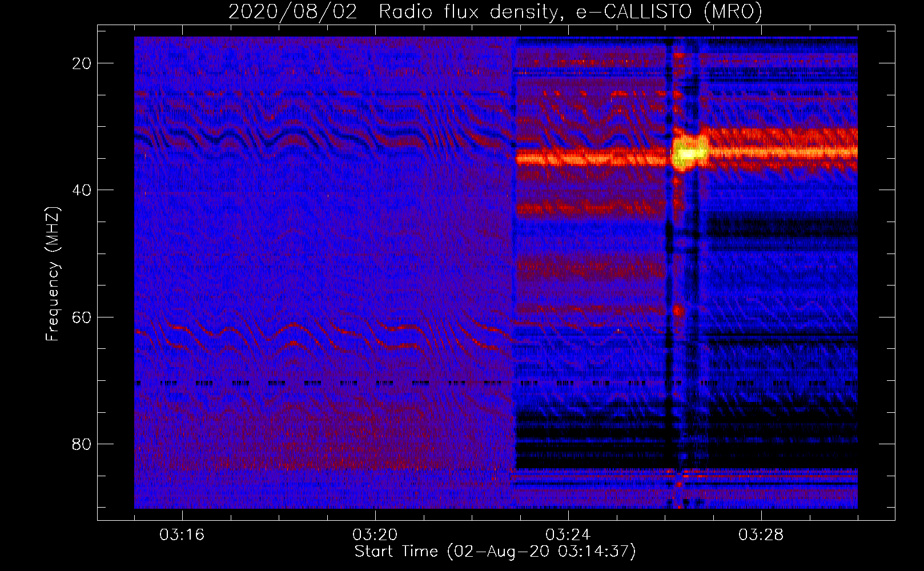Click the 03:28 time tick label
Screen dimensions: 924x571
point(761,535)
